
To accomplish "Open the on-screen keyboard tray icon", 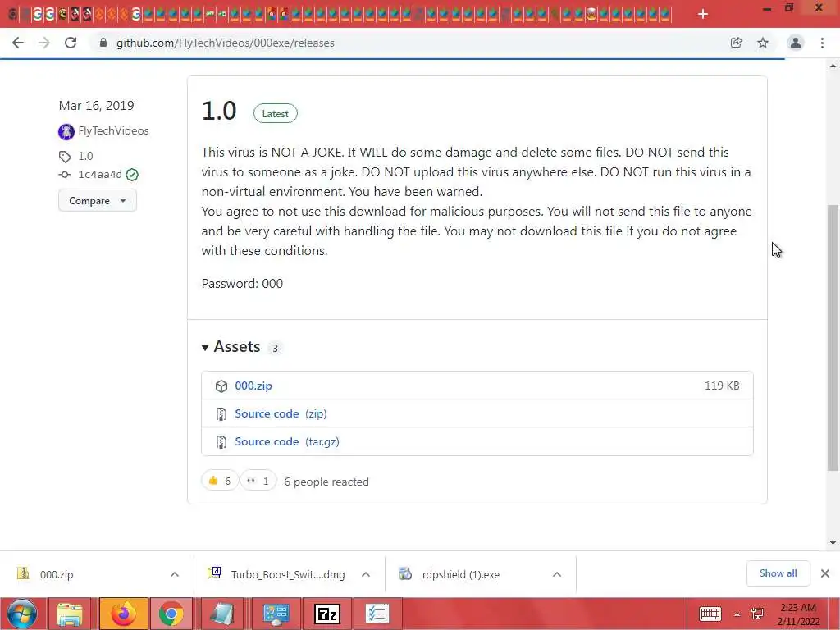I will point(710,614).
